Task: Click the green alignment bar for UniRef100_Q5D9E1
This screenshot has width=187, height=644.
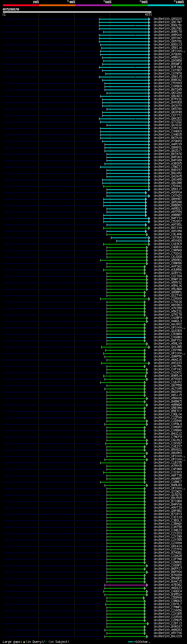Action: click(x=124, y=260)
